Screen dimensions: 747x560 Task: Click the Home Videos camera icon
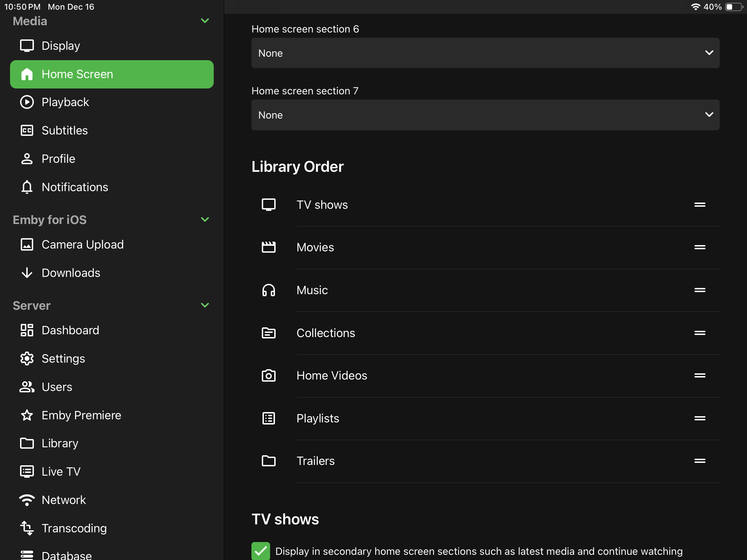click(x=269, y=375)
